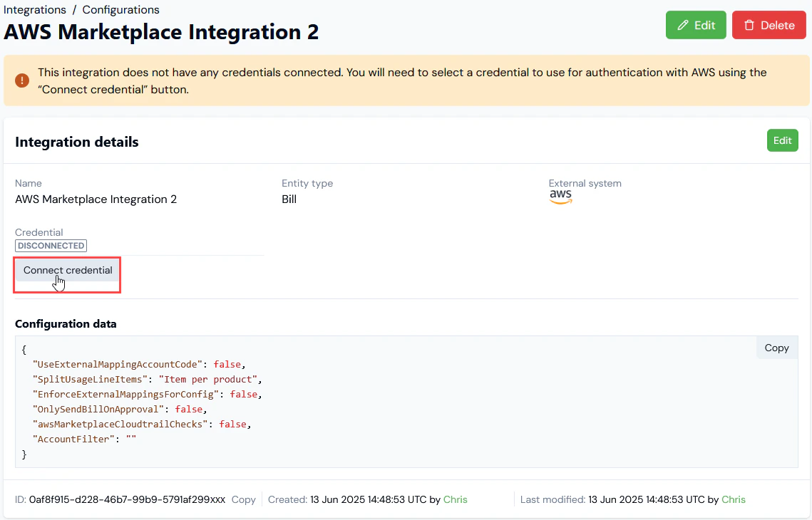Click the AWS external system logo
This screenshot has width=812, height=520.
click(x=561, y=197)
